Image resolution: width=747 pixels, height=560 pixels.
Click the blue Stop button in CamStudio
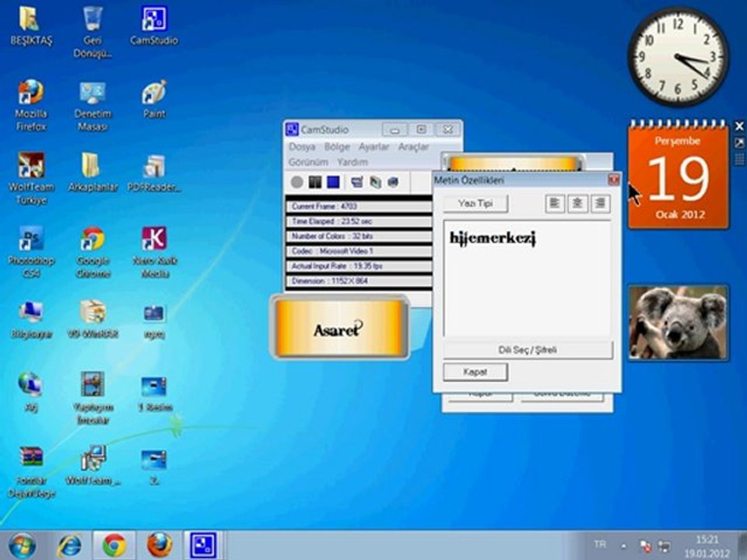pos(333,182)
